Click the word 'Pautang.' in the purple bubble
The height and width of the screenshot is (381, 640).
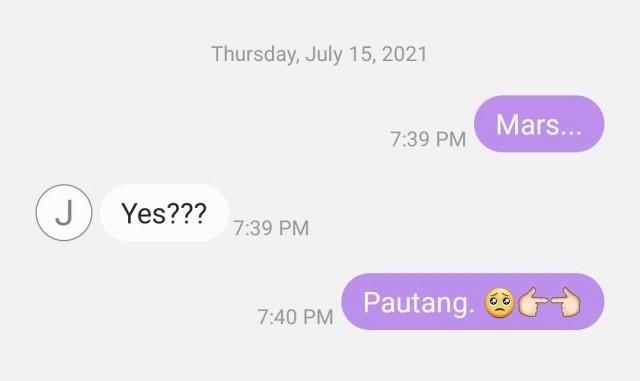pyautogui.click(x=419, y=303)
